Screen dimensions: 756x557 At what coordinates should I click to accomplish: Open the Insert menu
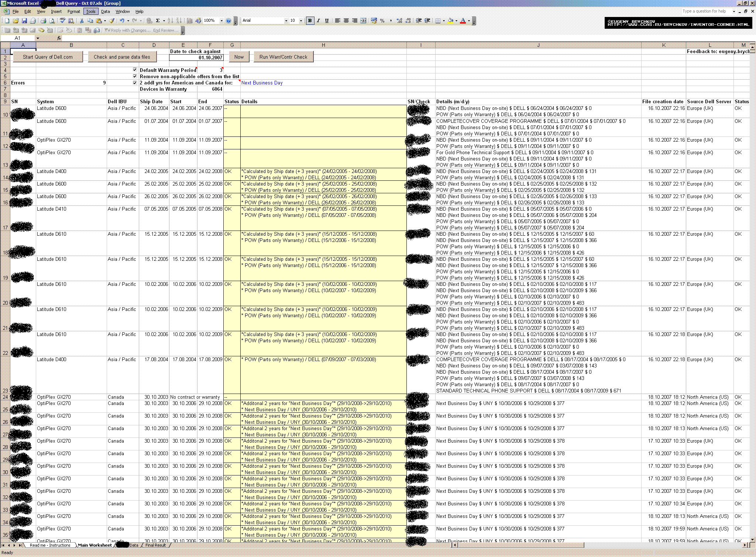(56, 11)
